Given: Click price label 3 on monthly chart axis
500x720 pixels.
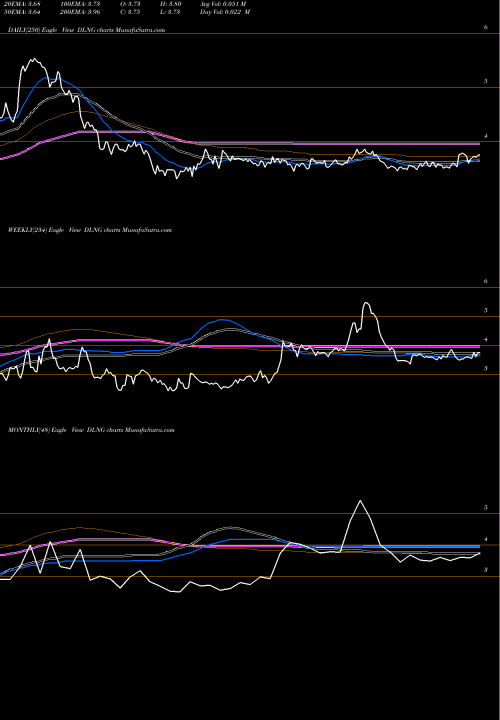Looking at the screenshot, I should 485,570.
